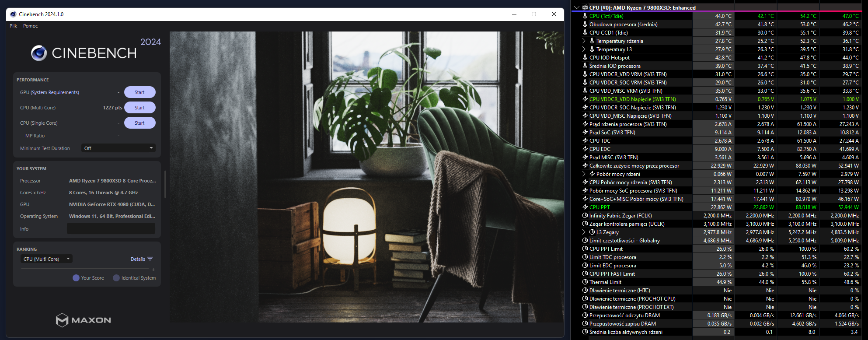Expand the L3 Zegary sensor group
The width and height of the screenshot is (868, 340).
[x=583, y=232]
